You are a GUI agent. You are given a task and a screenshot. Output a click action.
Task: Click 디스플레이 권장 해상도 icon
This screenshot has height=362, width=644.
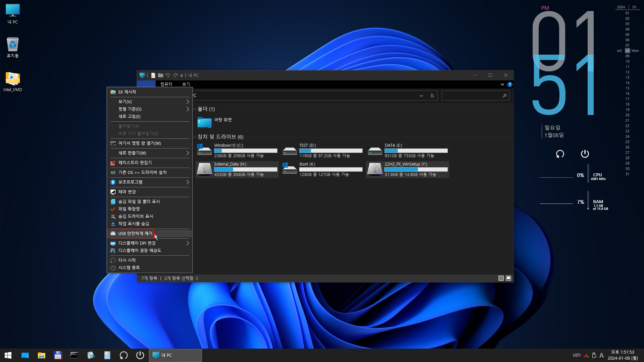click(x=113, y=251)
